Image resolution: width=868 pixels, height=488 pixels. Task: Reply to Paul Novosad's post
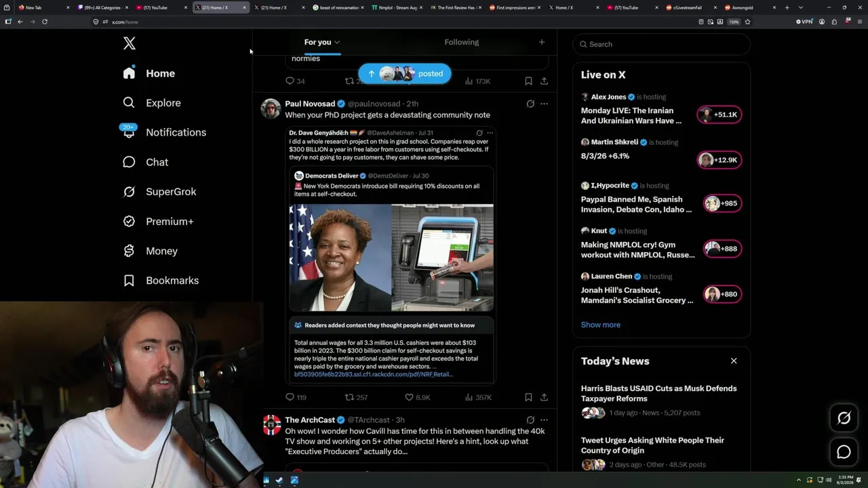(296, 397)
